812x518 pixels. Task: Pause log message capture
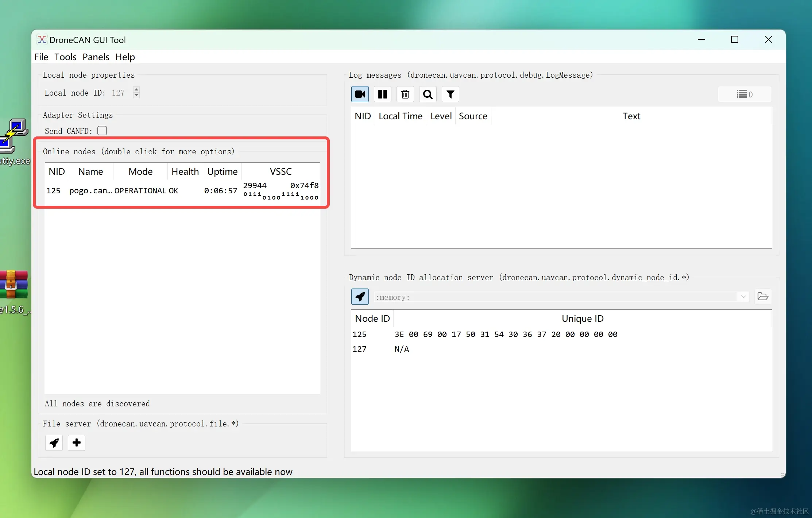pyautogui.click(x=382, y=94)
